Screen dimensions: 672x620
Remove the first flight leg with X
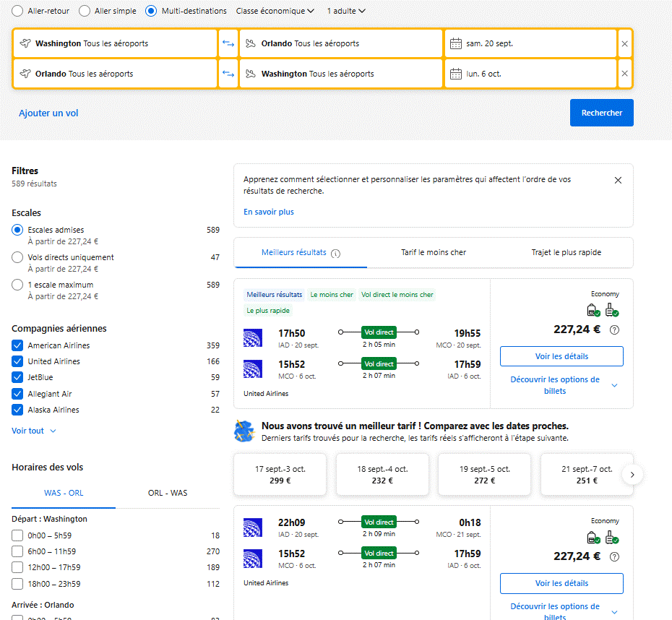pyautogui.click(x=624, y=43)
